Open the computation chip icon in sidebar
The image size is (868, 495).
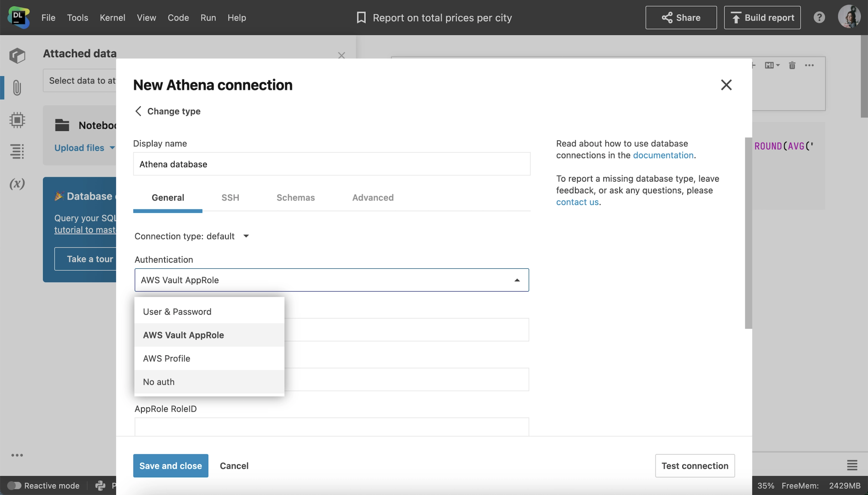[17, 120]
